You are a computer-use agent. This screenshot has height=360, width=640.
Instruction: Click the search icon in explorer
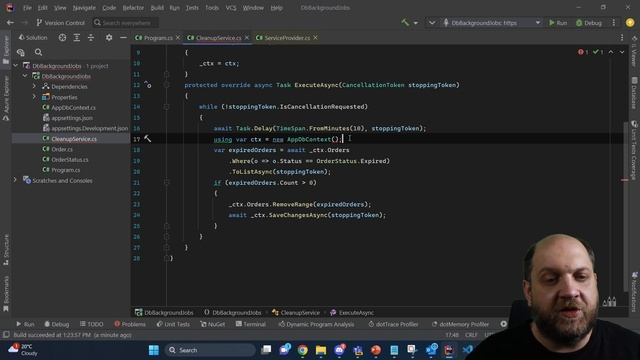click(x=38, y=52)
